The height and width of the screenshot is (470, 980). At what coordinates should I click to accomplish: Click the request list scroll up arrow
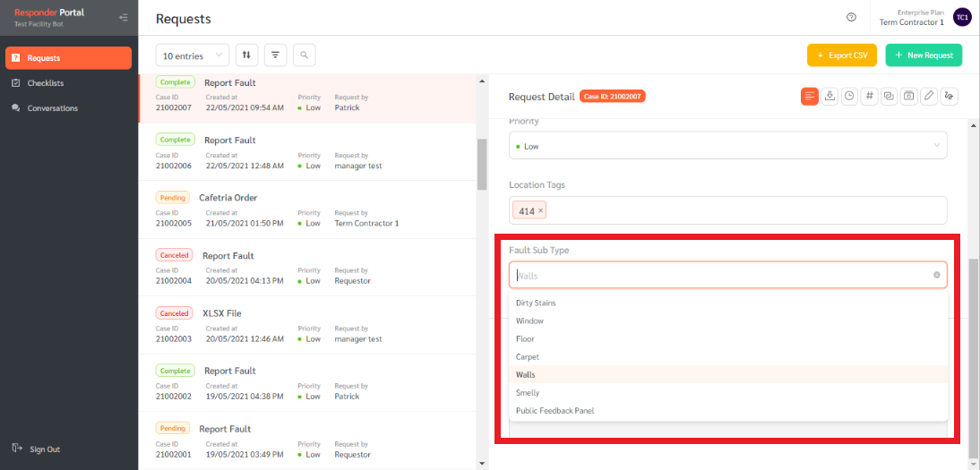coord(482,80)
